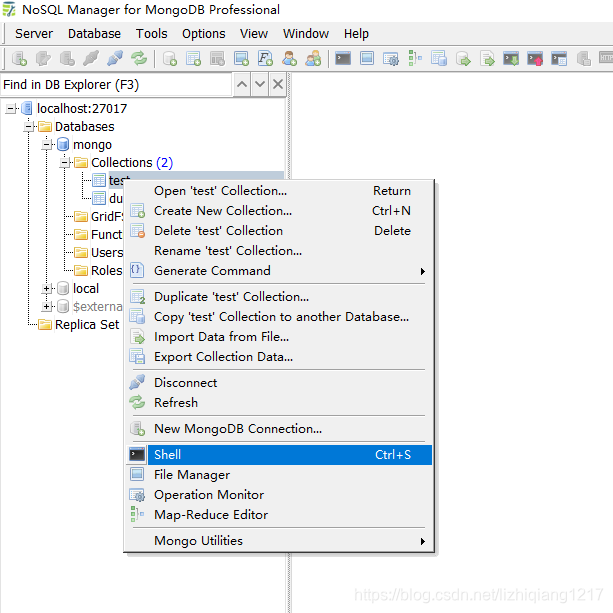
Task: Open File Manager from the toolbar icon
Action: (x=367, y=59)
